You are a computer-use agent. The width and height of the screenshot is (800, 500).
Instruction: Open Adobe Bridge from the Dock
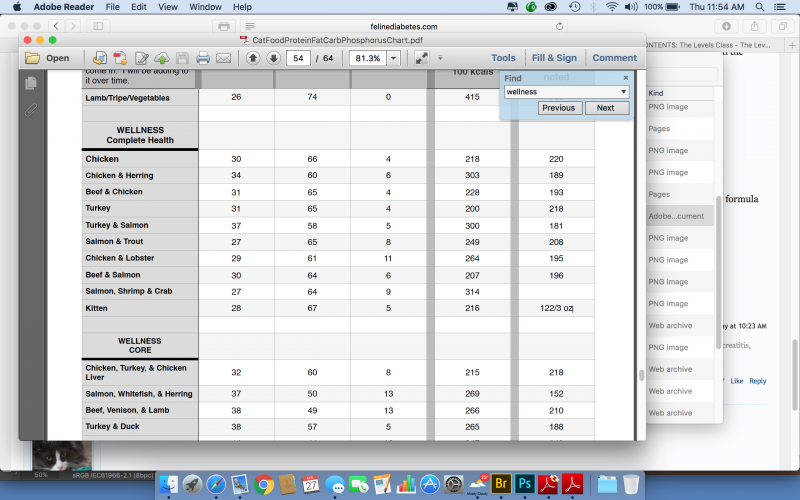pos(501,483)
